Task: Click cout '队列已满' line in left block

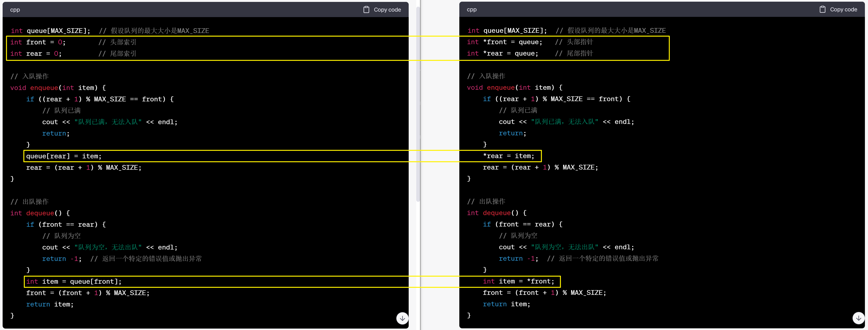Action: click(x=110, y=122)
